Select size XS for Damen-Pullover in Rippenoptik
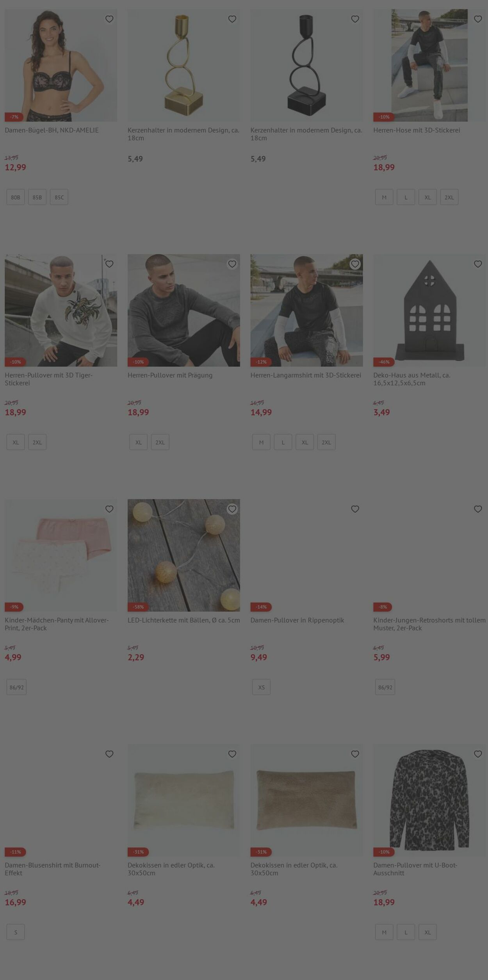 click(261, 687)
